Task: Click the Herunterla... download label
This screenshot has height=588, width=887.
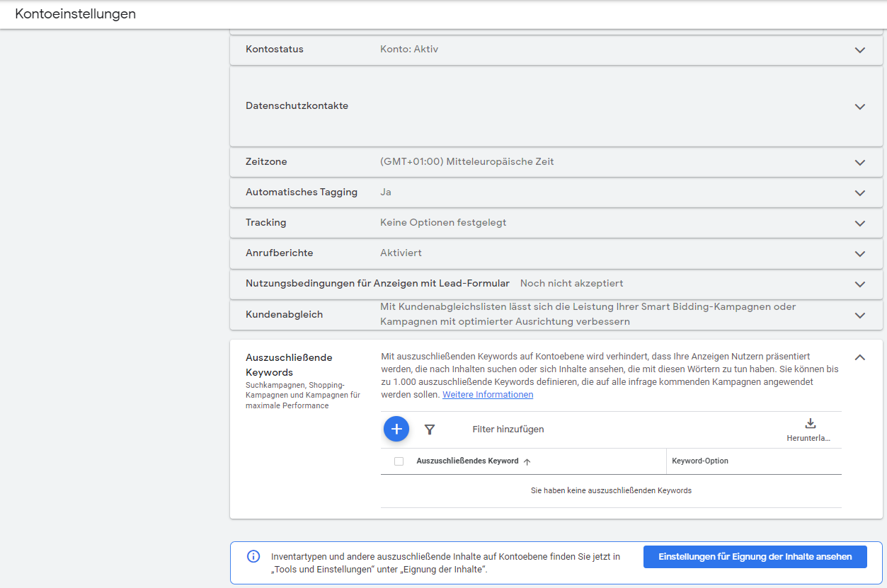Action: (808, 439)
